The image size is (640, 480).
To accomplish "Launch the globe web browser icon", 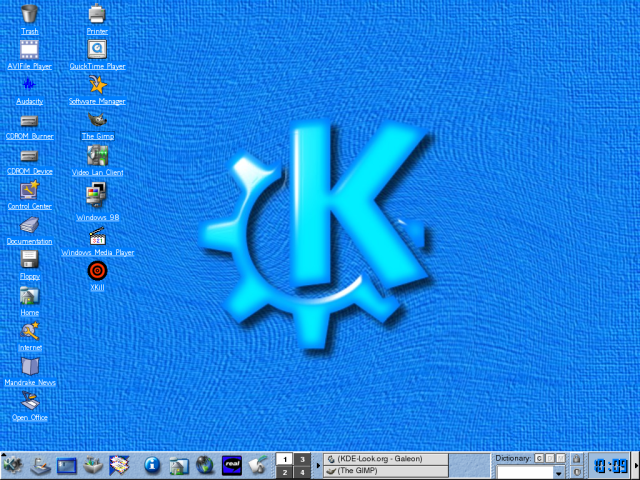I will (205, 465).
